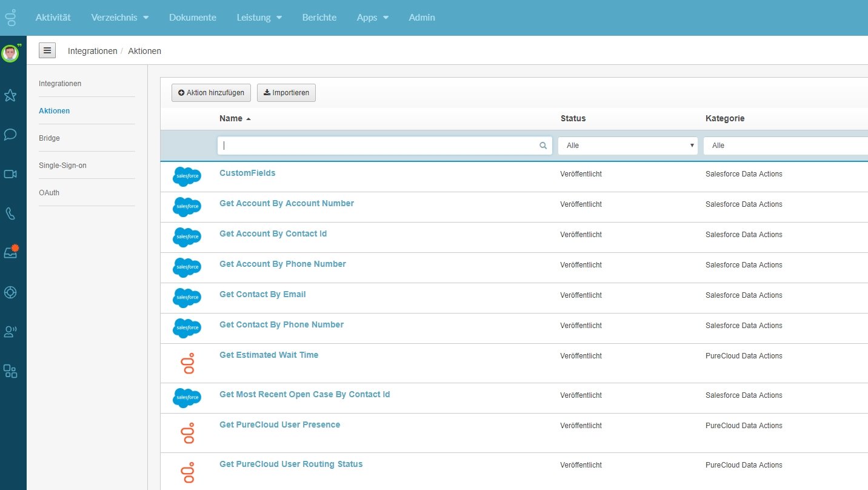
Task: Open the Get Estimated Wait Time action
Action: (x=269, y=355)
